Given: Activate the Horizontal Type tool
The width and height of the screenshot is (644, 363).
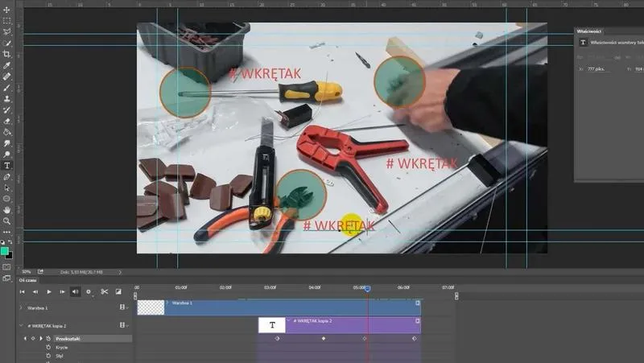Looking at the screenshot, I should (7, 165).
